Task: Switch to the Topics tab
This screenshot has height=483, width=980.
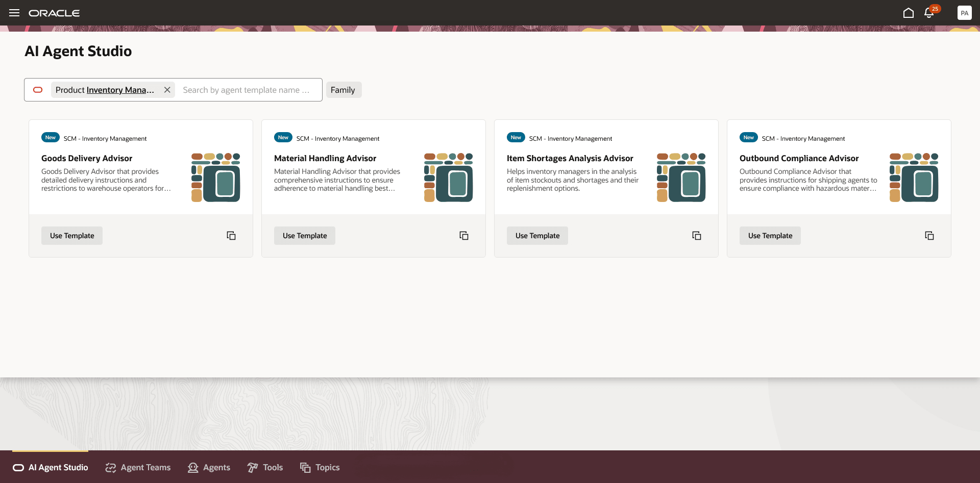Action: click(320, 467)
